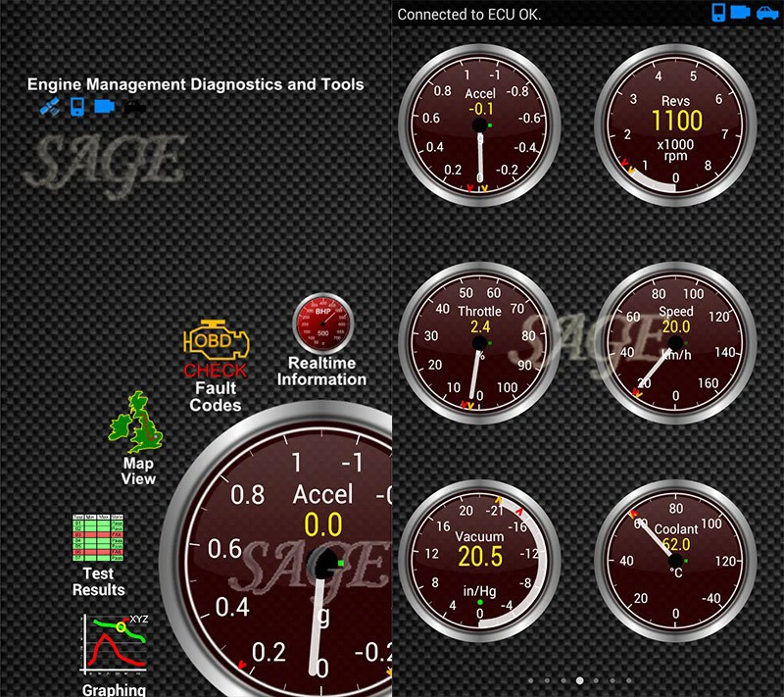The image size is (784, 697).
Task: Tap the 'Graphing' label
Action: tap(114, 690)
